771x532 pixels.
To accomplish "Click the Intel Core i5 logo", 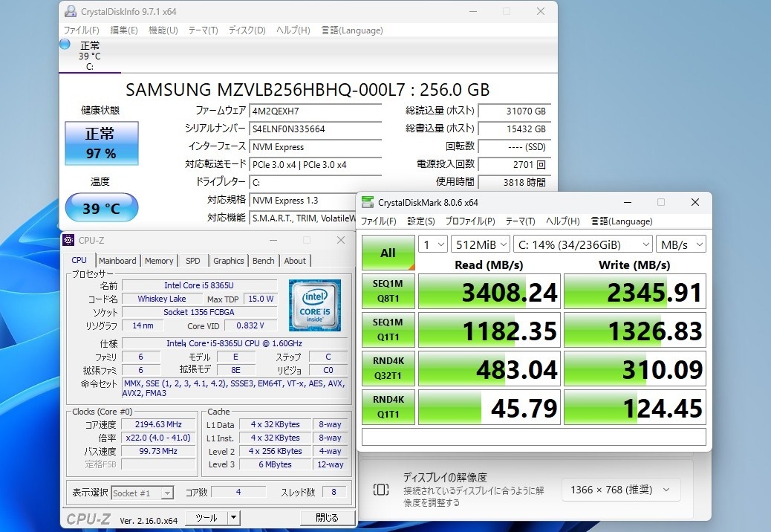I will pos(314,305).
